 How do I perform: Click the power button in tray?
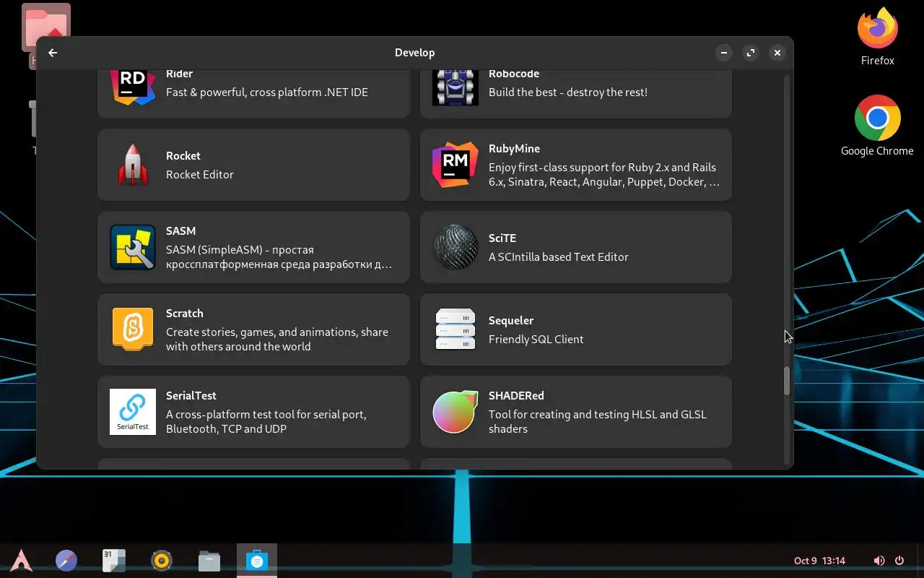click(899, 561)
